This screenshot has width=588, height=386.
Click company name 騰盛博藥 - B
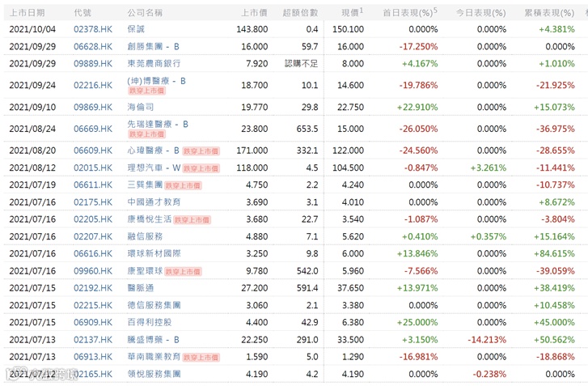click(154, 340)
